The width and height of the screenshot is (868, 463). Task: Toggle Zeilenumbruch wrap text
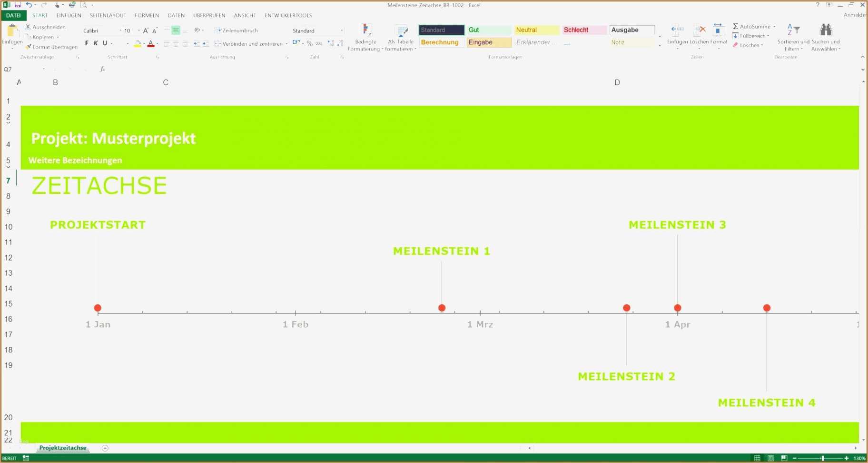(236, 30)
